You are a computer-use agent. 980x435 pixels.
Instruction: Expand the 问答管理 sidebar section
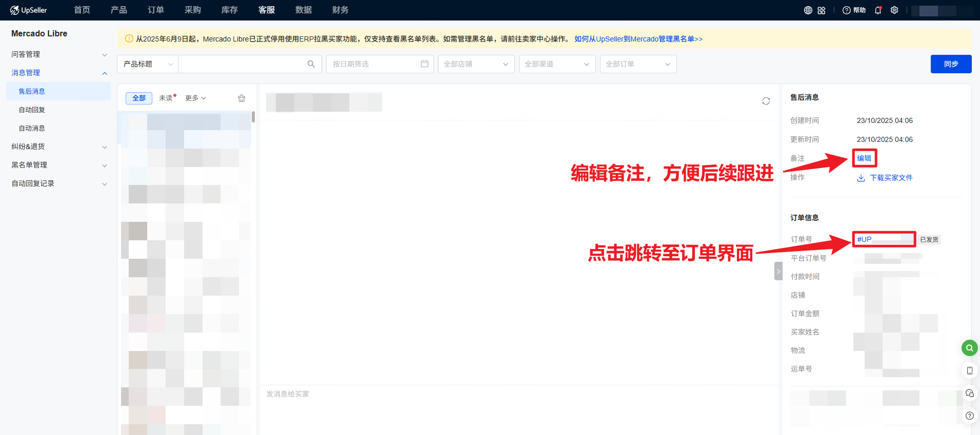point(59,54)
